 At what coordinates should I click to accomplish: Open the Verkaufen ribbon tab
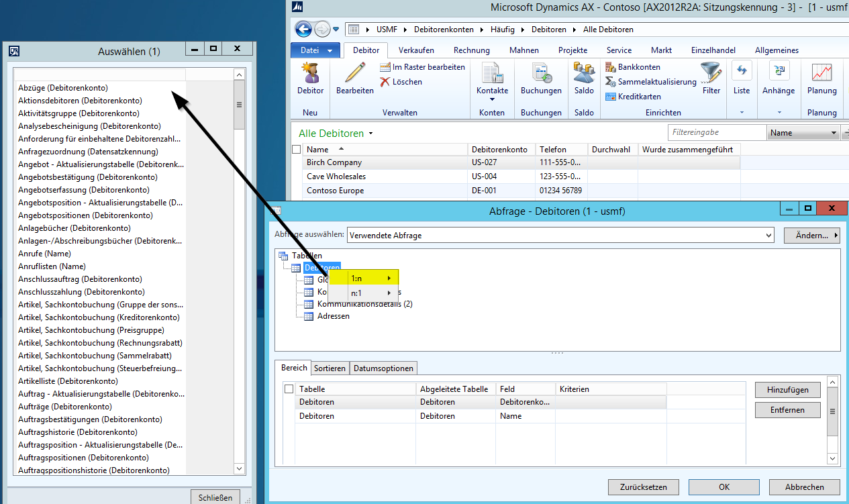point(416,50)
